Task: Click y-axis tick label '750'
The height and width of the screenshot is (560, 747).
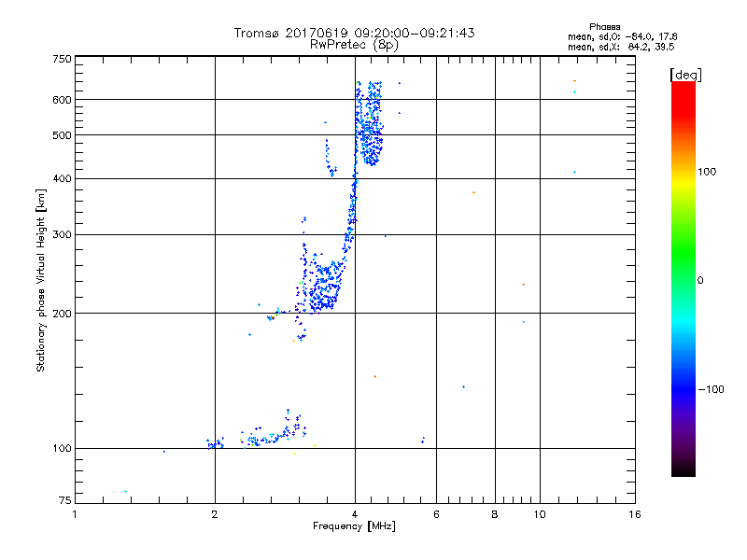Action: point(62,59)
